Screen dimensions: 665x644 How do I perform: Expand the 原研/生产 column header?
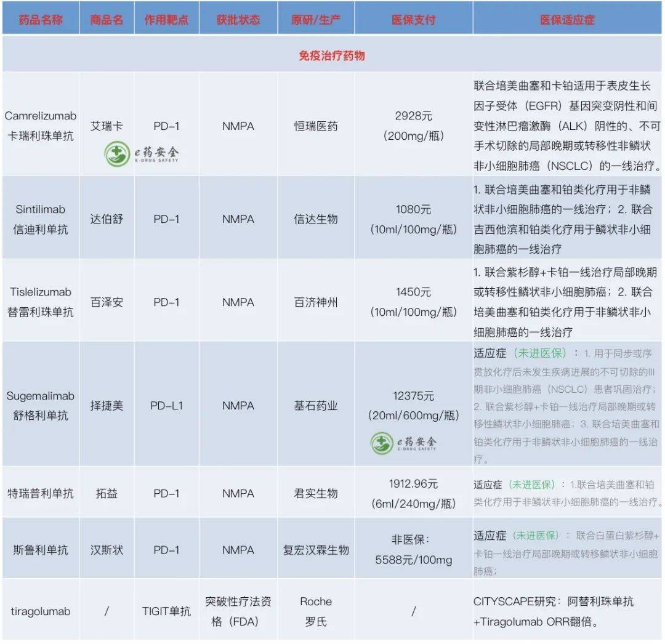(x=316, y=18)
